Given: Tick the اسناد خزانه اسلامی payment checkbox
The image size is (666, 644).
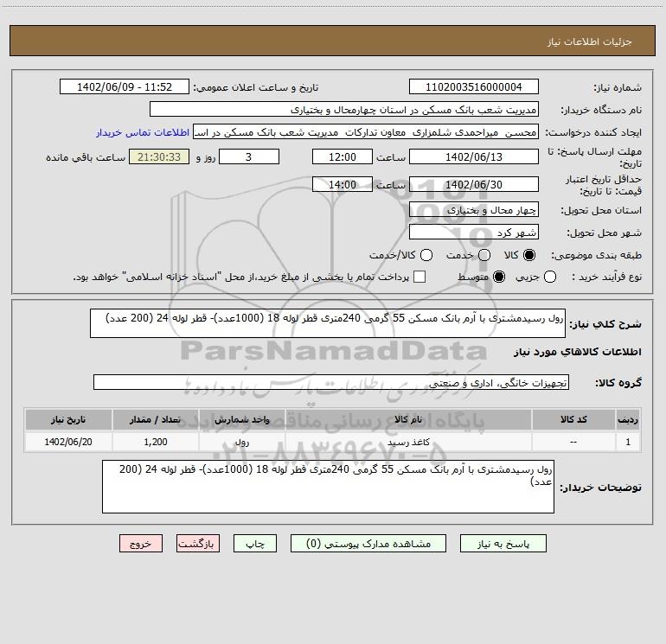Looking at the screenshot, I should tap(419, 277).
